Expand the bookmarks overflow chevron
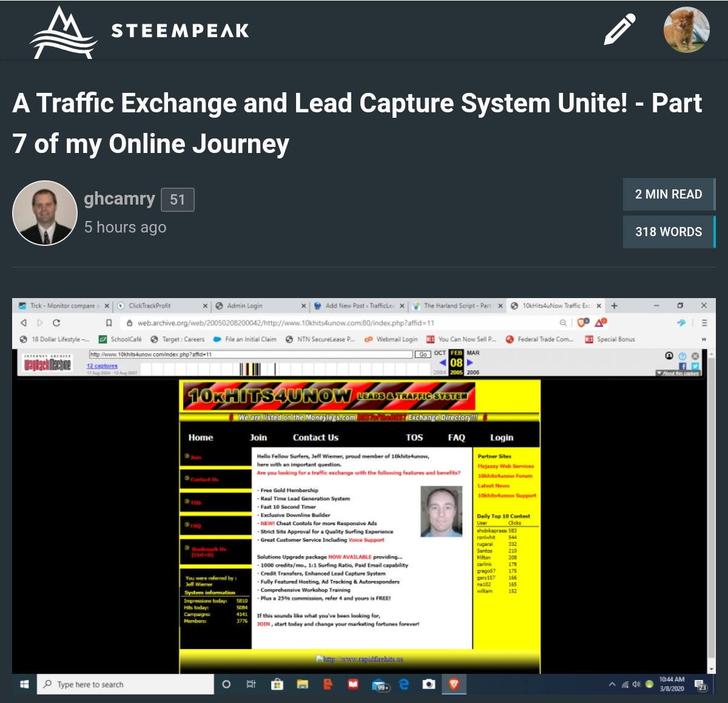The width and height of the screenshot is (728, 703). coord(704,339)
